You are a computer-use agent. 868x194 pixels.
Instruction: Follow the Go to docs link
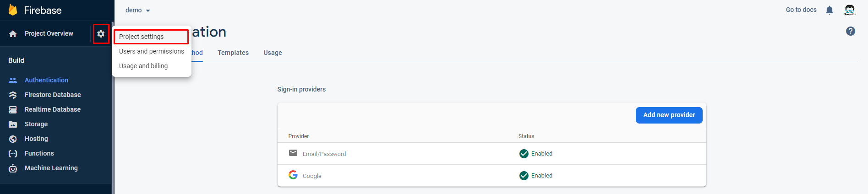click(801, 10)
